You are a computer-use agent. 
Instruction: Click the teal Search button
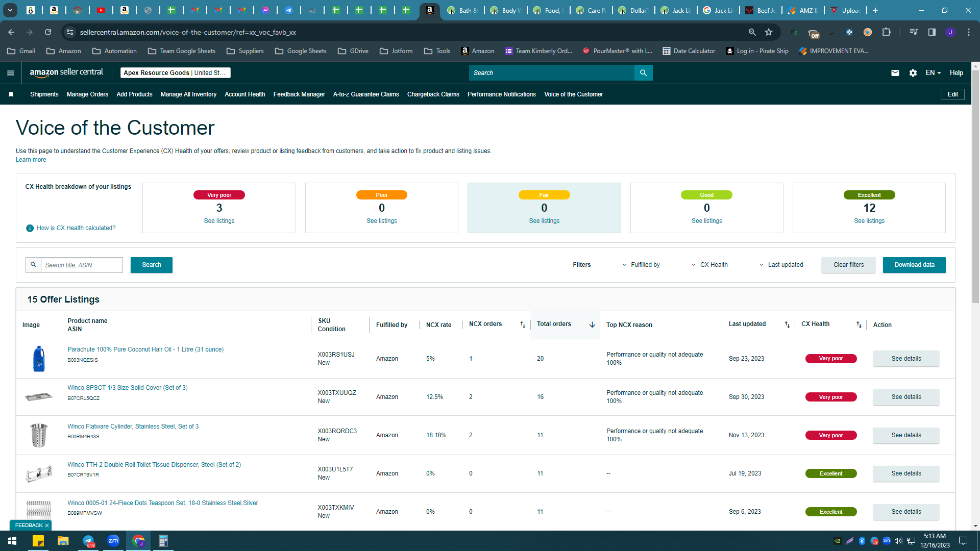(152, 265)
